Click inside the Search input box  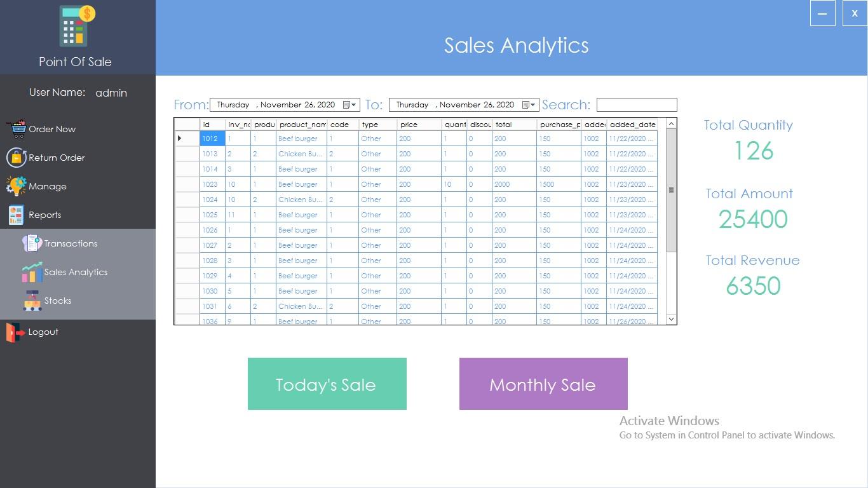637,104
